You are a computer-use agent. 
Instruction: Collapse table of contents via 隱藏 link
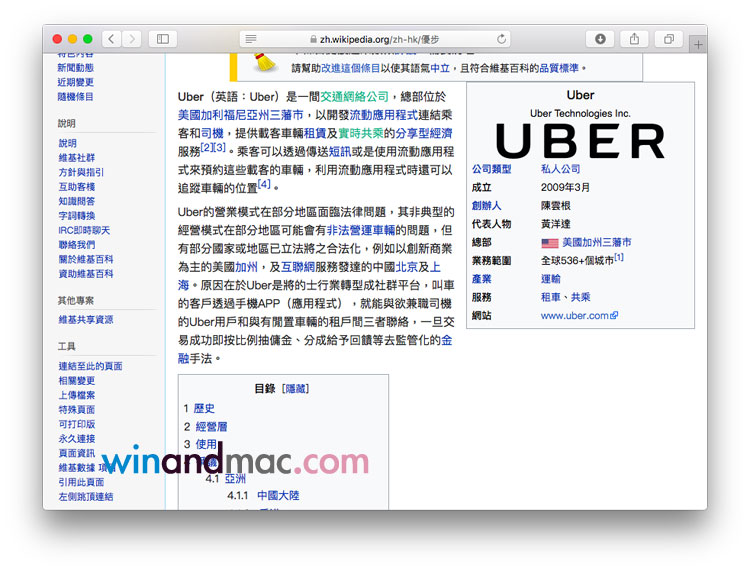(295, 388)
